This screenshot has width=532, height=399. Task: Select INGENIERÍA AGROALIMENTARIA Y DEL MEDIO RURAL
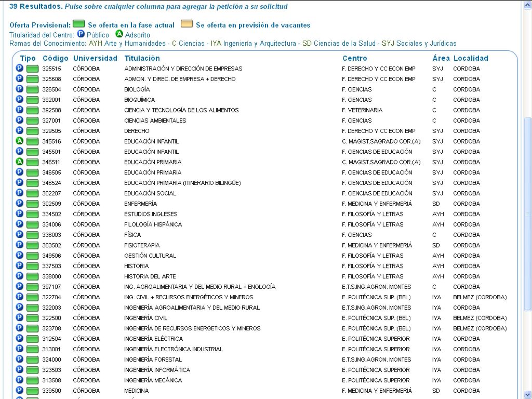pos(192,308)
